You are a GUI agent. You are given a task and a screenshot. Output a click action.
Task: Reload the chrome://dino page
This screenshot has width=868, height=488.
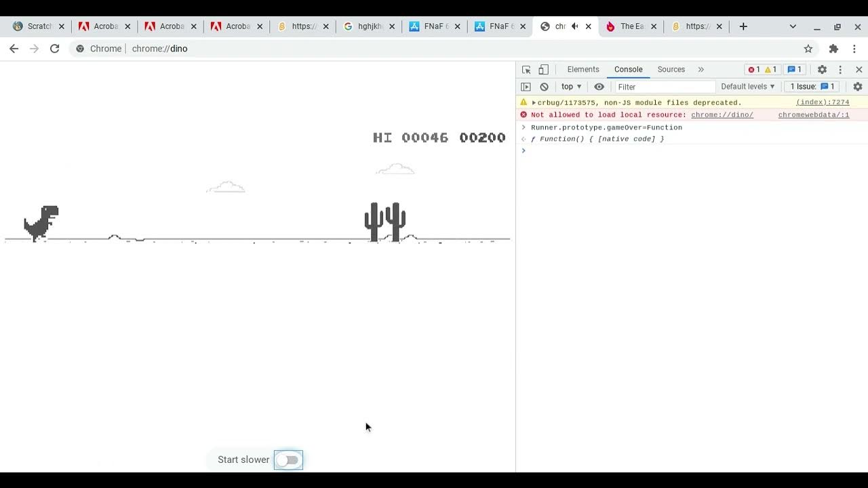point(55,49)
